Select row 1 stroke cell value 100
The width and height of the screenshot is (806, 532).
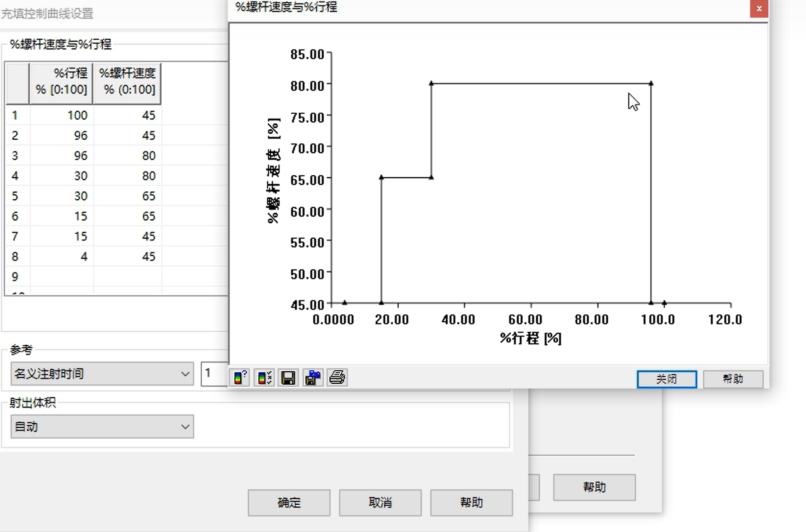click(x=62, y=115)
